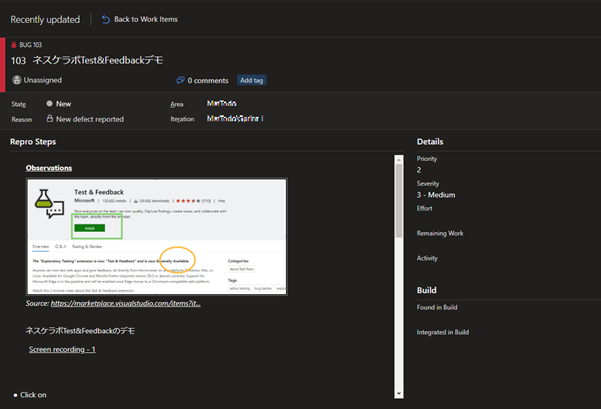This screenshot has height=409, width=601.
Task: Open the Screen recording - 1 link
Action: pos(62,349)
